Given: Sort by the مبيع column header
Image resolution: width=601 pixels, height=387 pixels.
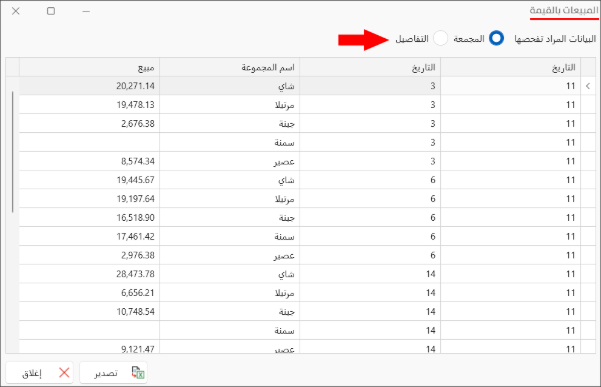Looking at the screenshot, I should click(89, 67).
